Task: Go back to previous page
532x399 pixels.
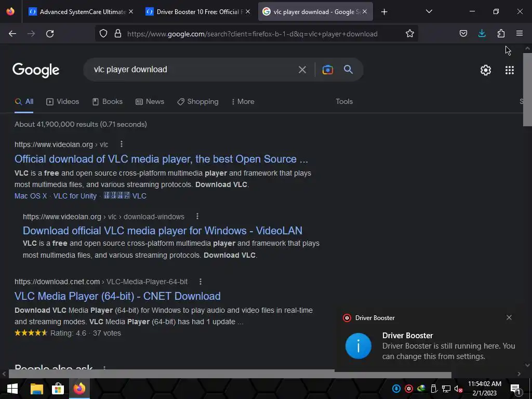Action: 12,34
